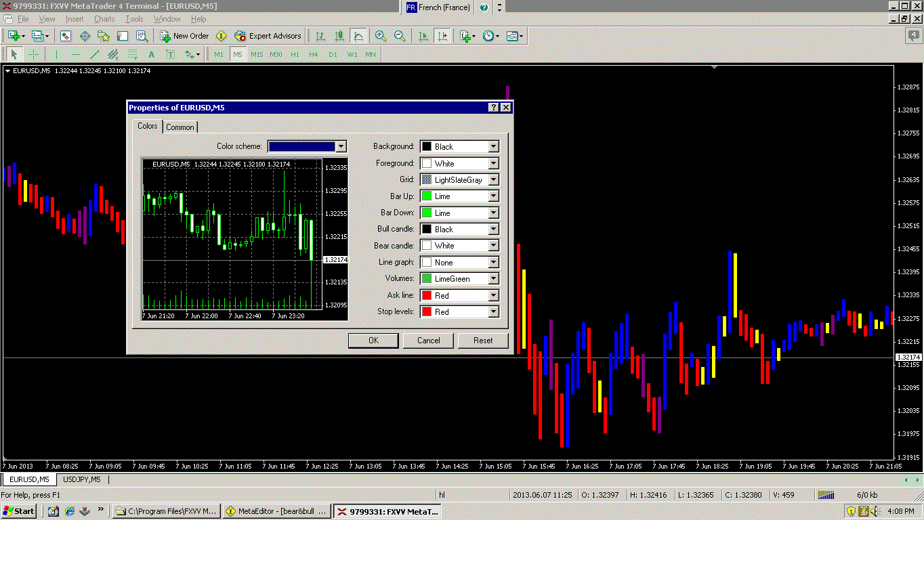Switch timeframe to M1

click(x=219, y=54)
